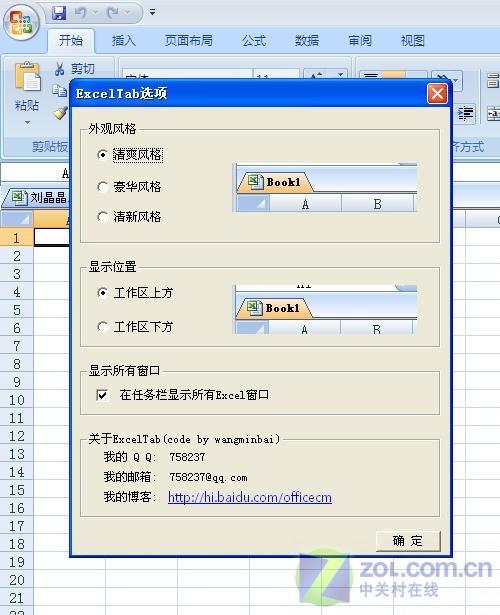The width and height of the screenshot is (500, 615).
Task: Select row header 10
Action: (16, 400)
